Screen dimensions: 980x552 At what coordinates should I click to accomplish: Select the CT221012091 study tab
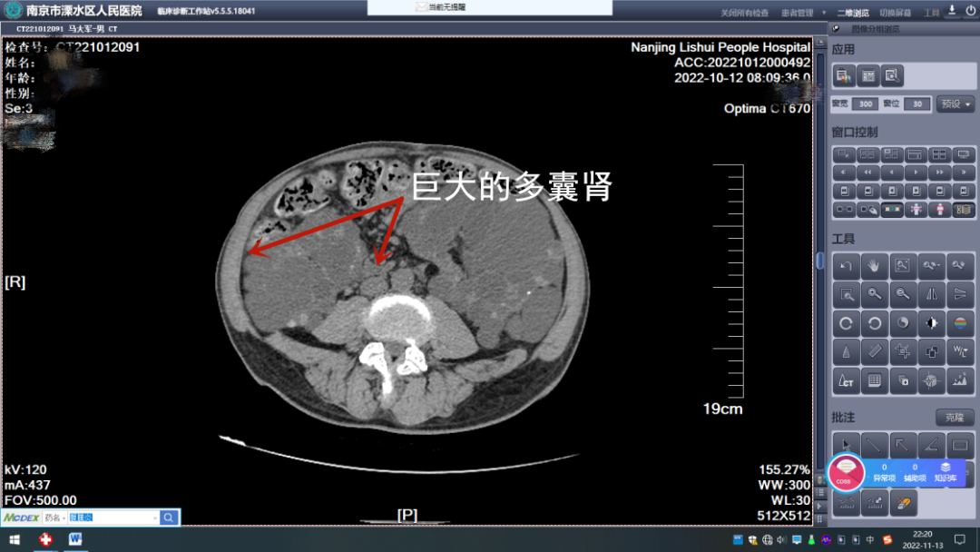click(x=67, y=29)
